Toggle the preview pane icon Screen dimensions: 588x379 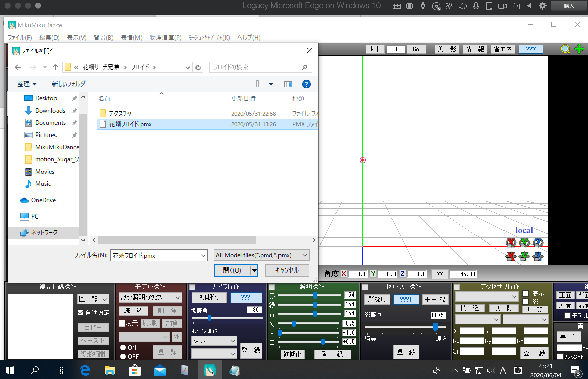click(x=288, y=84)
